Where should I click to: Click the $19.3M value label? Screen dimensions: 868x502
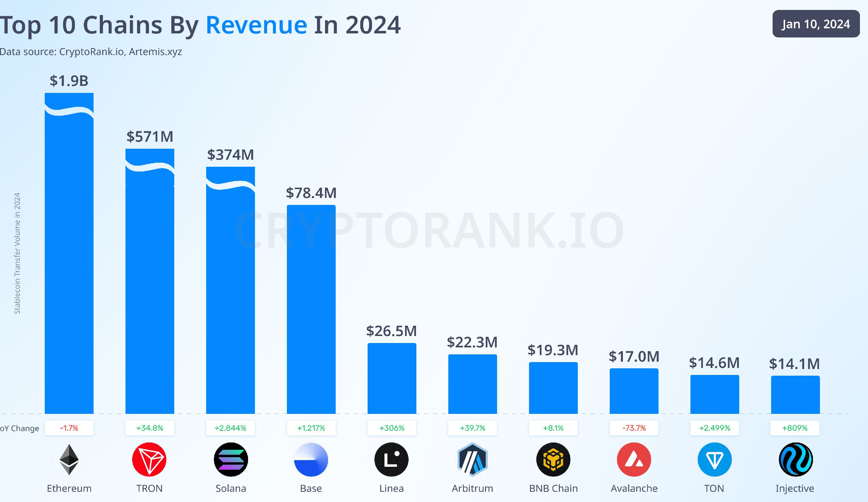[553, 350]
